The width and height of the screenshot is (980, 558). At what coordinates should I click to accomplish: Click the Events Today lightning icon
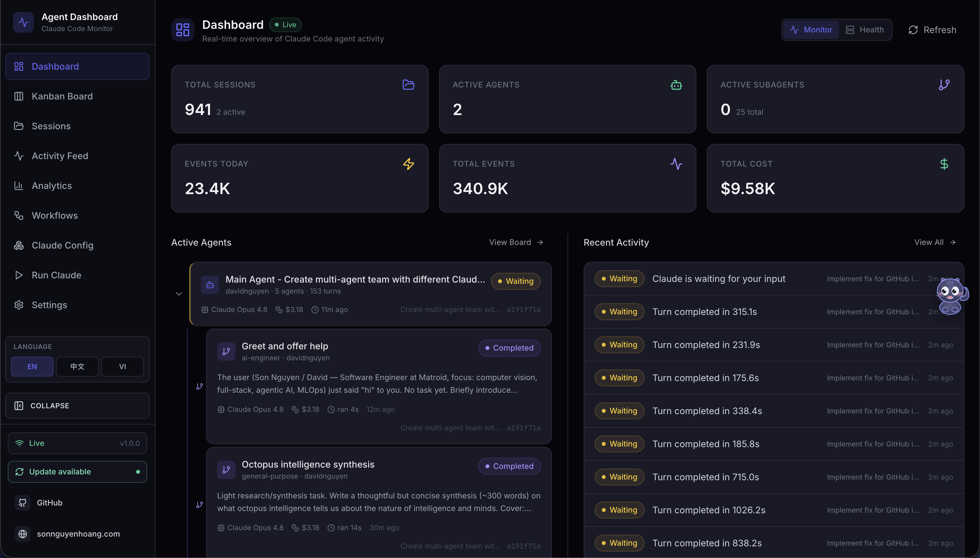408,164
